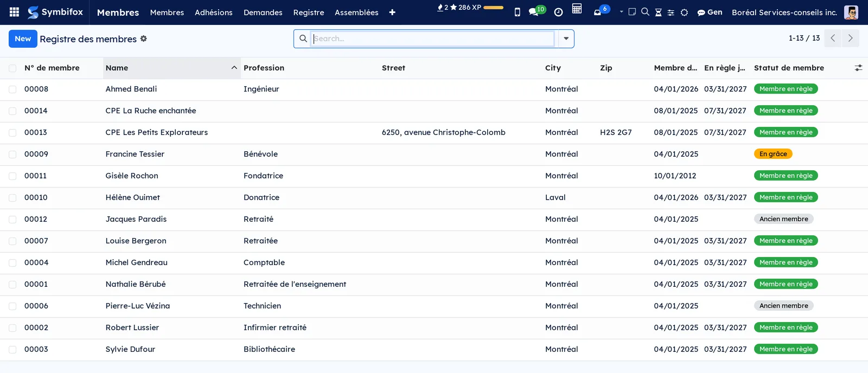Open the mobile phone icon in top bar
This screenshot has height=373, width=868.
(x=517, y=12)
